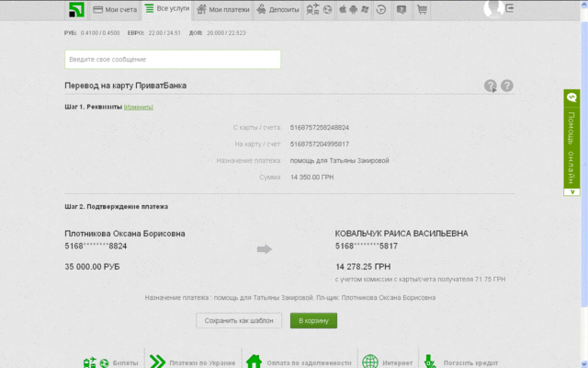Click the green PrivatBank logo

(76, 9)
